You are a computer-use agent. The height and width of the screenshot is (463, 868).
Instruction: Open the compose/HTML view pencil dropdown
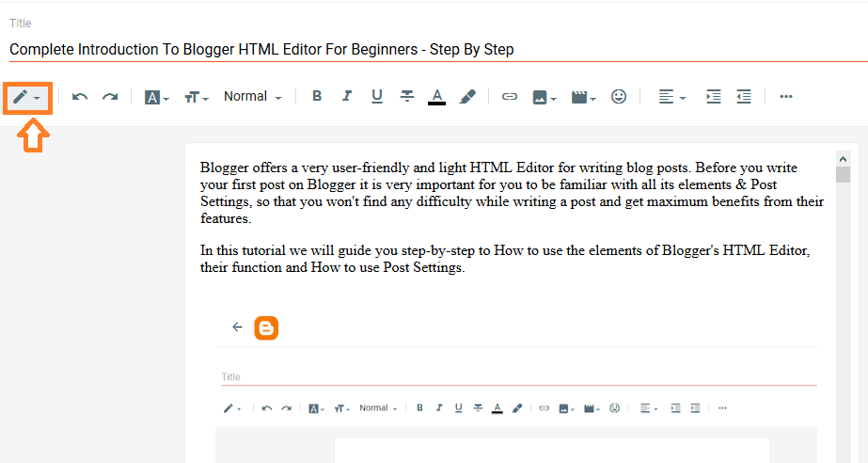pyautogui.click(x=27, y=97)
